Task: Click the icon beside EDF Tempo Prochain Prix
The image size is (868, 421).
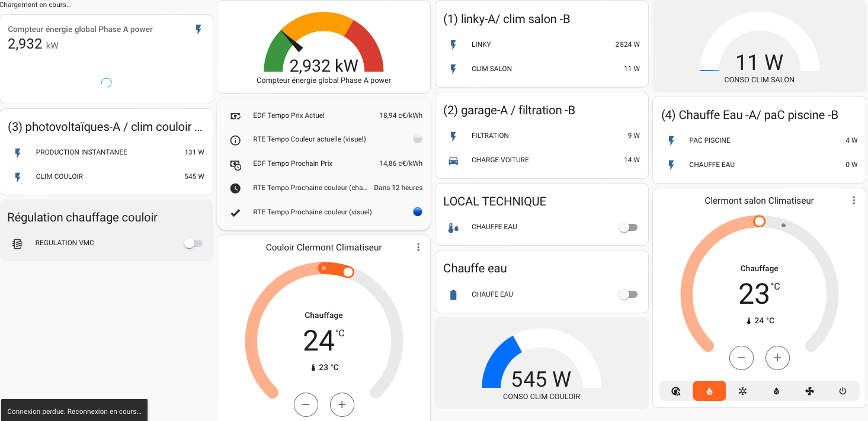Action: pyautogui.click(x=235, y=164)
